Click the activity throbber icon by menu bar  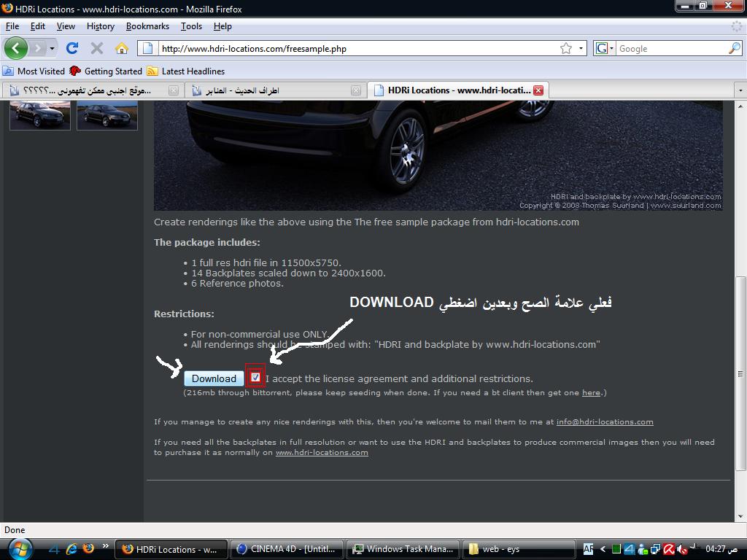pos(737,27)
